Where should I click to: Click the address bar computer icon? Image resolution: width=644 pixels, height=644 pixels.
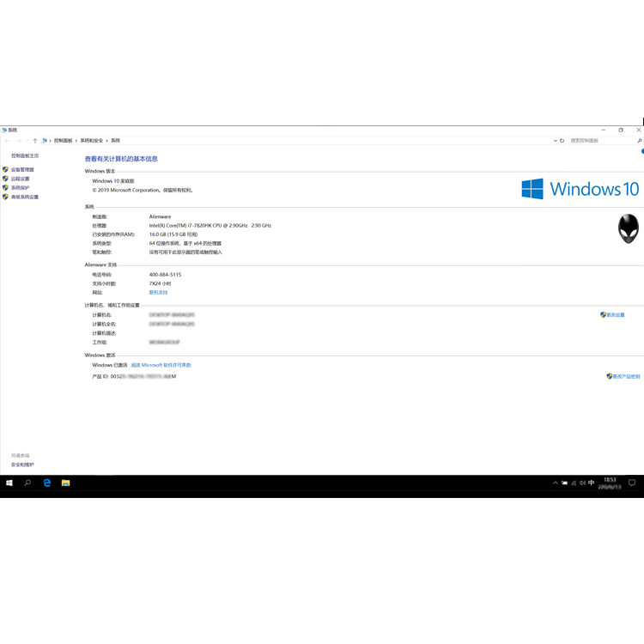tap(45, 141)
